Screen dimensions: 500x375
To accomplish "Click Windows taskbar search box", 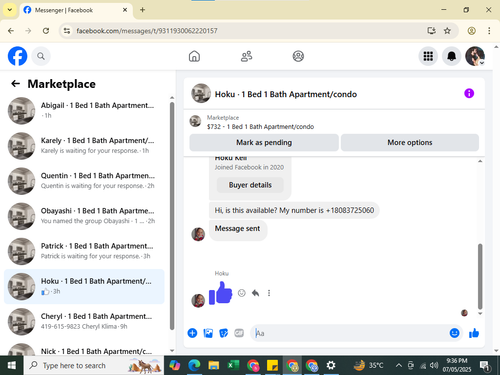I will tap(94, 365).
